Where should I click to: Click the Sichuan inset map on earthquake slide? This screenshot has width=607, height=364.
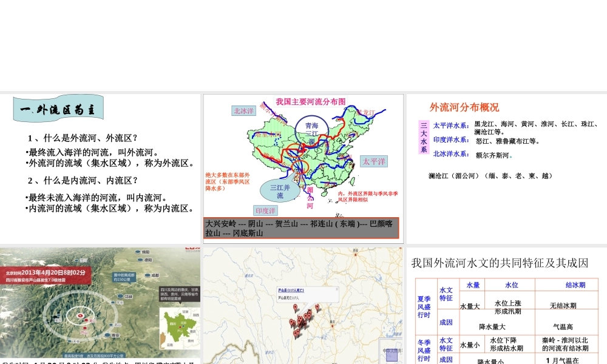point(180,328)
